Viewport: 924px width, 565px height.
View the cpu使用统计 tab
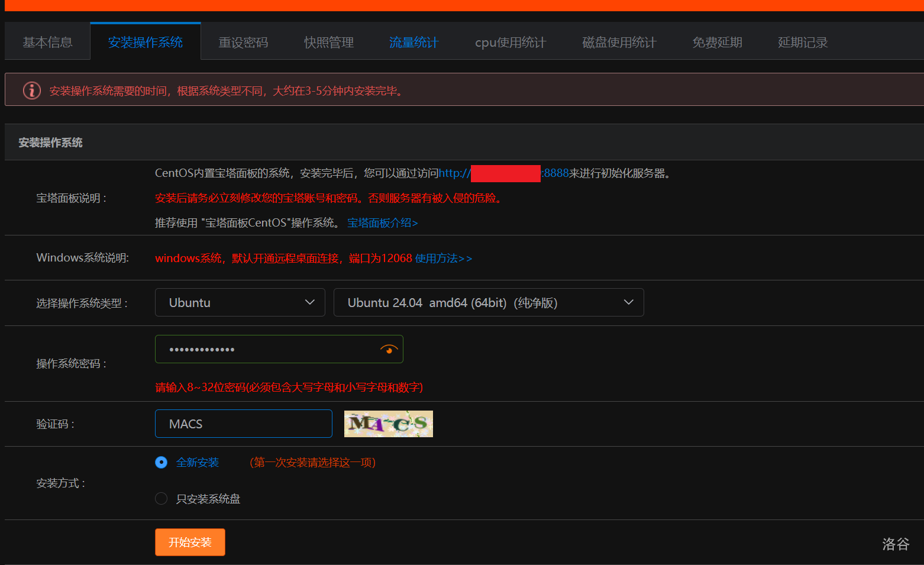pyautogui.click(x=510, y=42)
